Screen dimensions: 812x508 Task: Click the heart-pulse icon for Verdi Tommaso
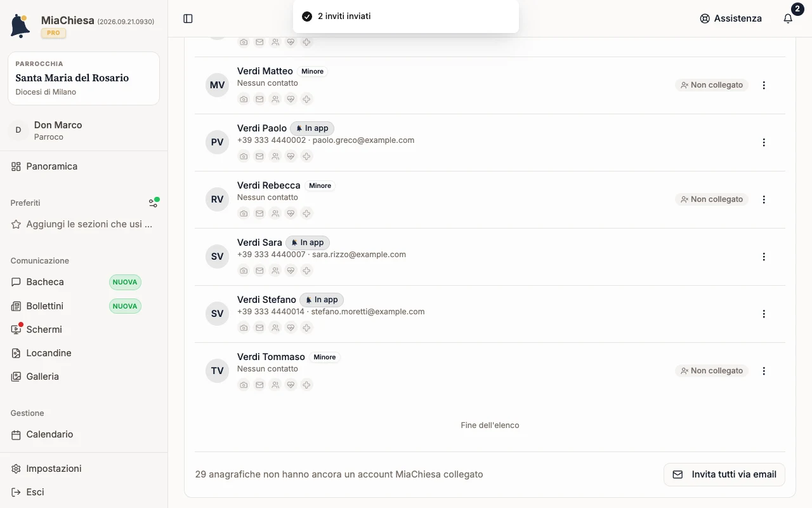291,385
